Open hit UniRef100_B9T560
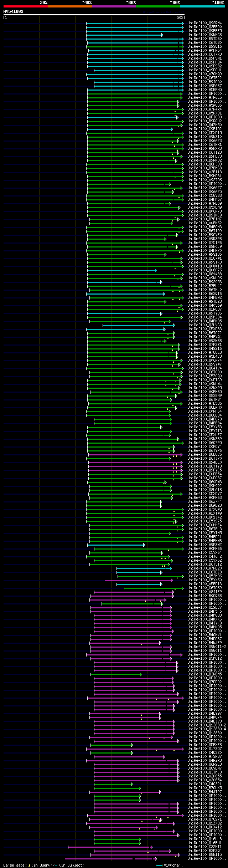Image resolution: width=228 pixels, height=868 pixels. (x=204, y=39)
